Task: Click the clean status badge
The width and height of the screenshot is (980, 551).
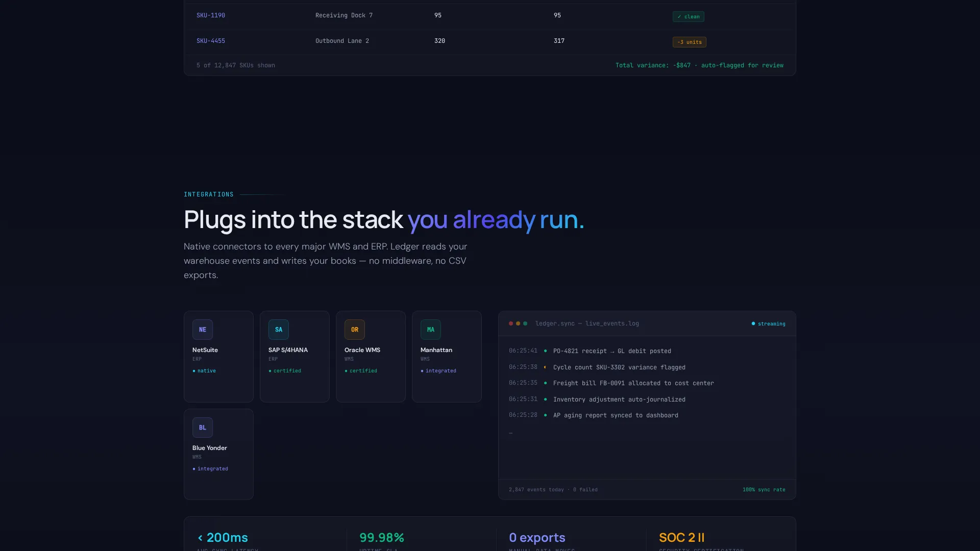Action: click(x=688, y=17)
